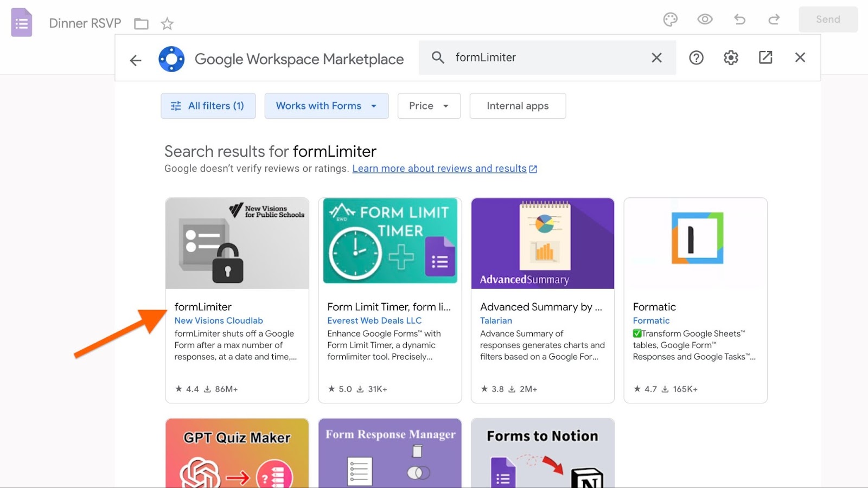The height and width of the screenshot is (488, 868).
Task: Preview the form with eye icon
Action: (705, 20)
